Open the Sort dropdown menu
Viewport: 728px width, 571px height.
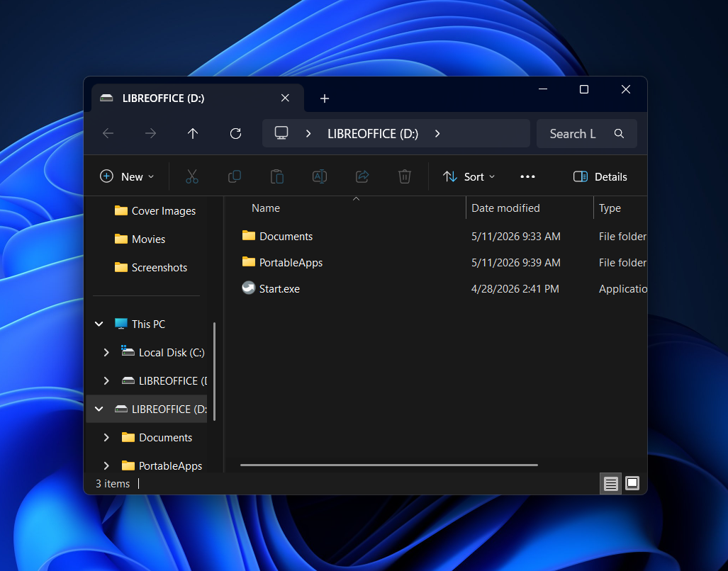[469, 176]
